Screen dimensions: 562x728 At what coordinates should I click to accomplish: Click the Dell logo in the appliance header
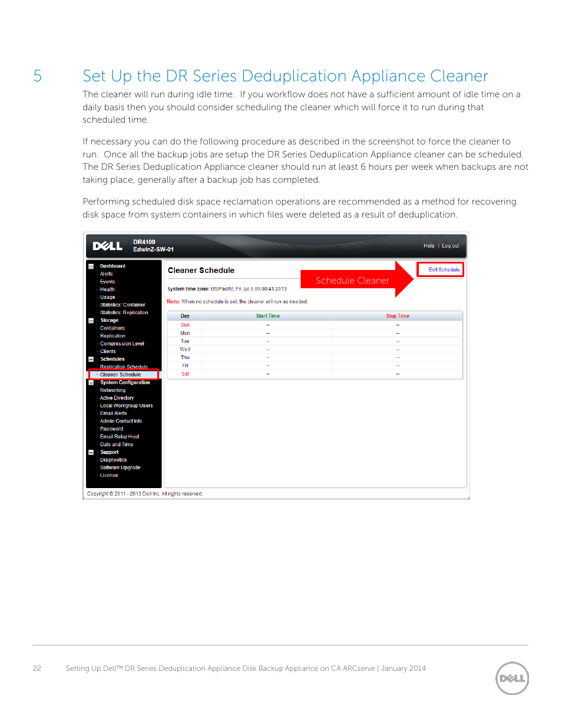(x=107, y=246)
